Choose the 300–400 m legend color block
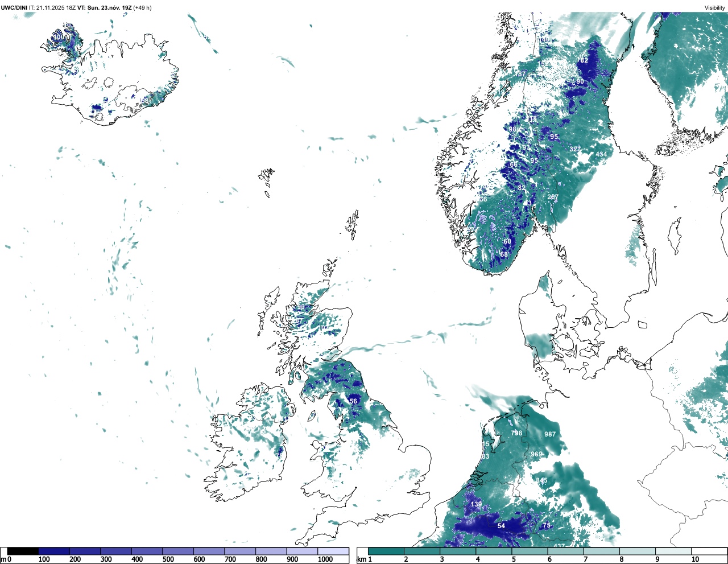 click(116, 551)
